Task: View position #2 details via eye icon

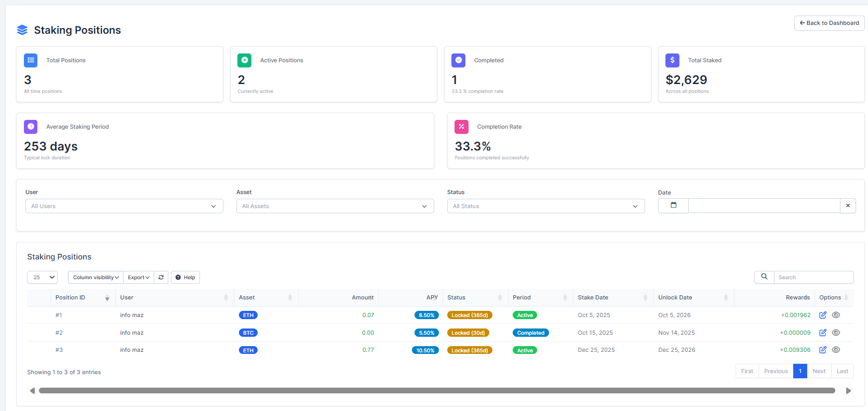Action: coord(836,333)
